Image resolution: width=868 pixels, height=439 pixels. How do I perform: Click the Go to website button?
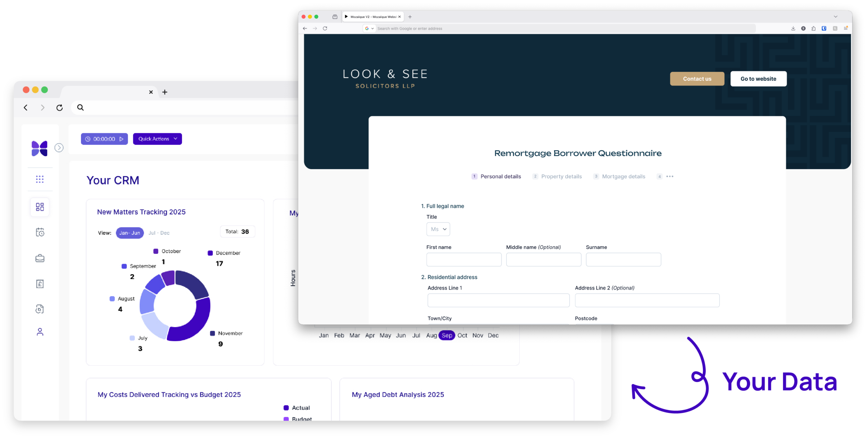758,79
